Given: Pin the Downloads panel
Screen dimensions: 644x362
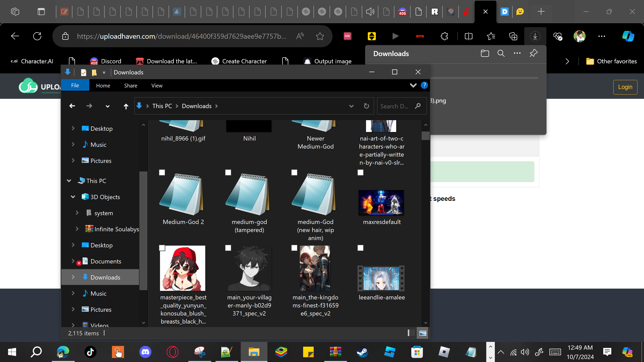Looking at the screenshot, I should (533, 53).
